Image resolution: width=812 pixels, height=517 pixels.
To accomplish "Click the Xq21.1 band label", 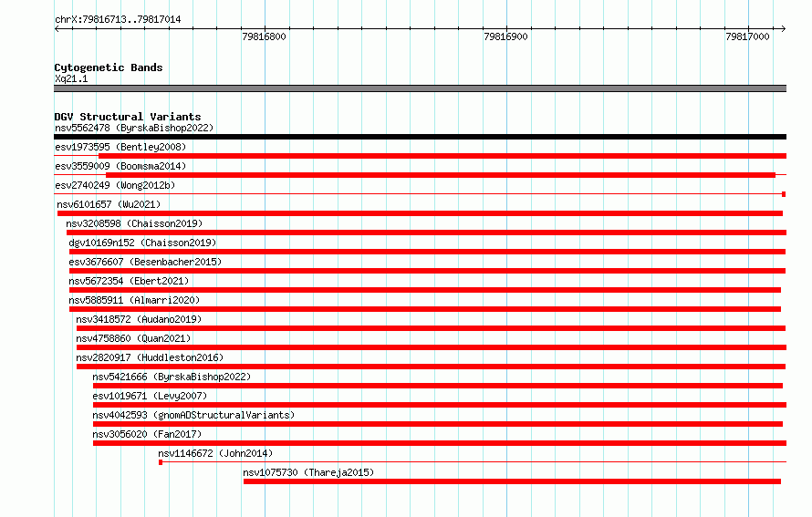I will (71, 78).
